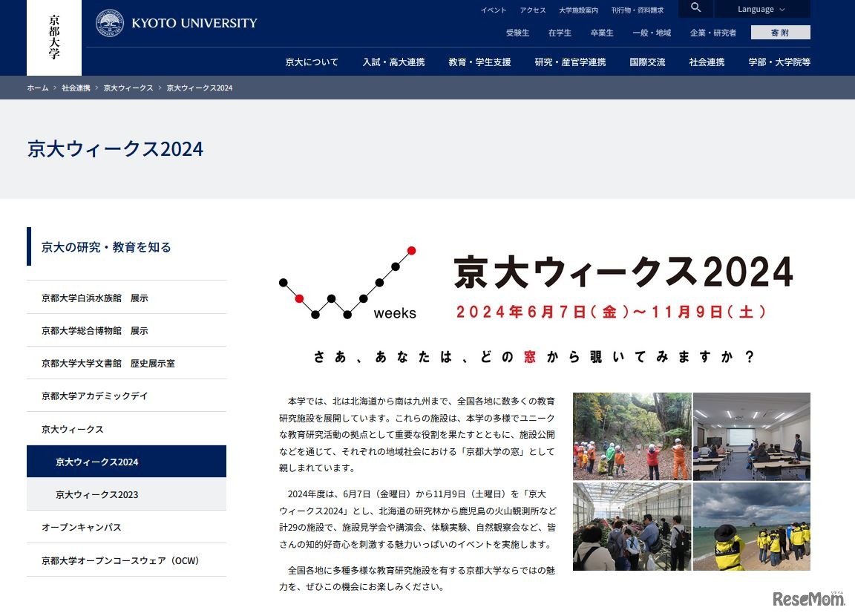Click 京大ウィークス2024 breadcrumb entry
The width and height of the screenshot is (855, 616).
click(x=200, y=88)
